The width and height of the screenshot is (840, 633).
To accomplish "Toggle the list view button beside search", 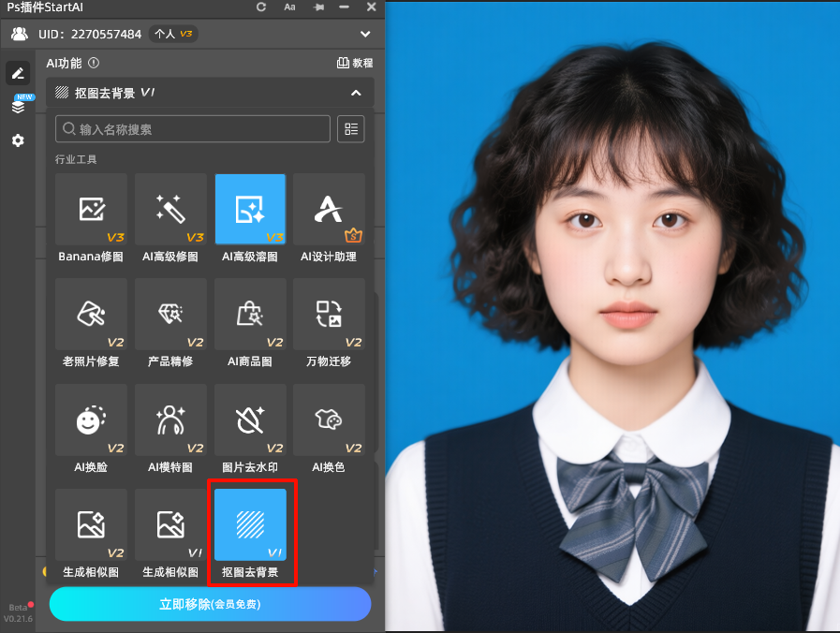I will (351, 129).
